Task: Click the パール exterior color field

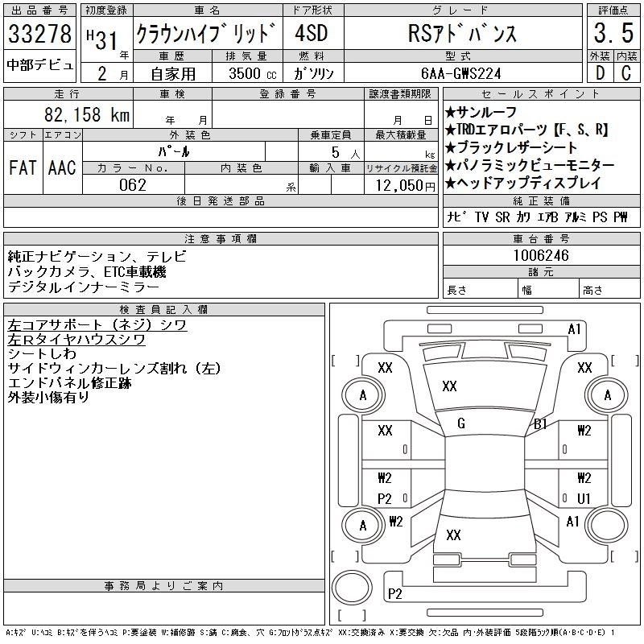Action: (x=190, y=151)
